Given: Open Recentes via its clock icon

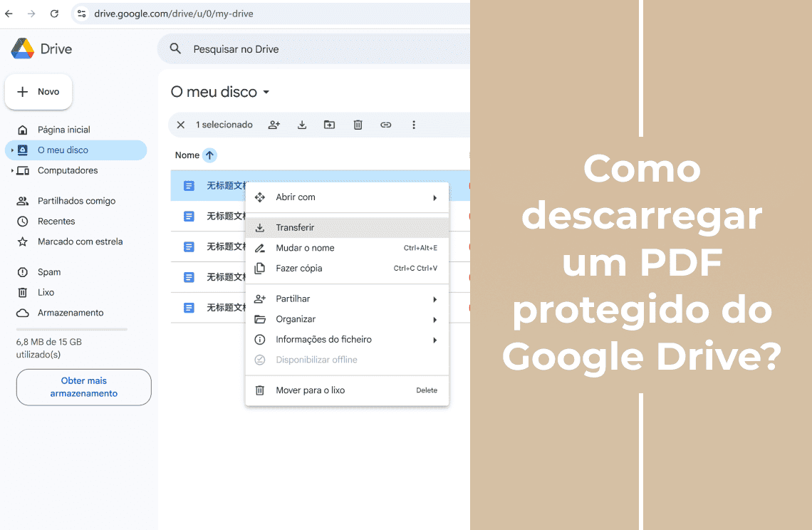Looking at the screenshot, I should point(24,221).
